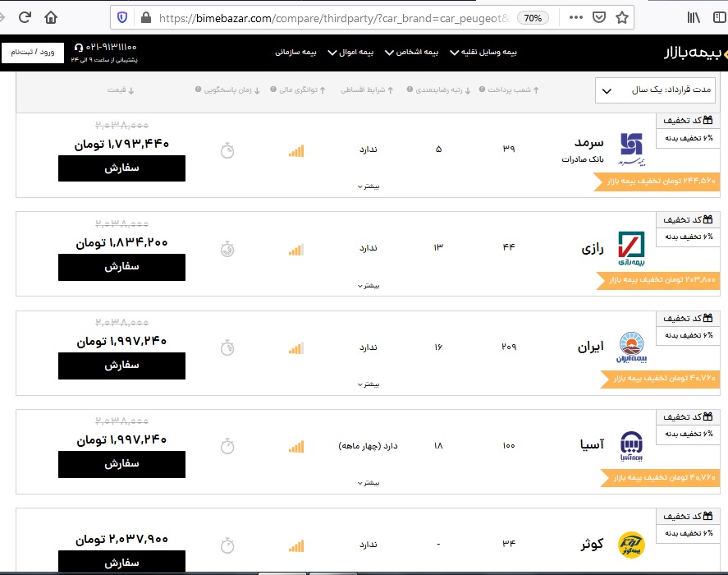Select ۶٪ تخفیف بدنه on آسیا card

coord(689,434)
